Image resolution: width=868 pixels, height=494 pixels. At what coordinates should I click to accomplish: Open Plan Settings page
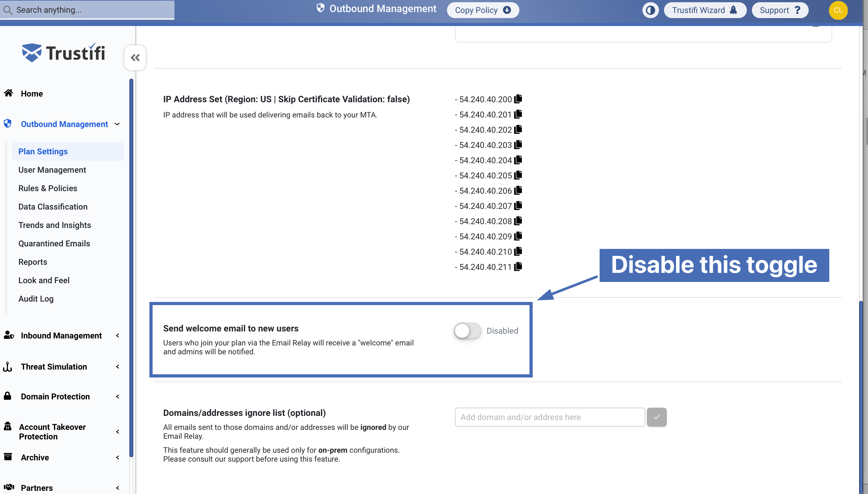[x=68, y=151]
